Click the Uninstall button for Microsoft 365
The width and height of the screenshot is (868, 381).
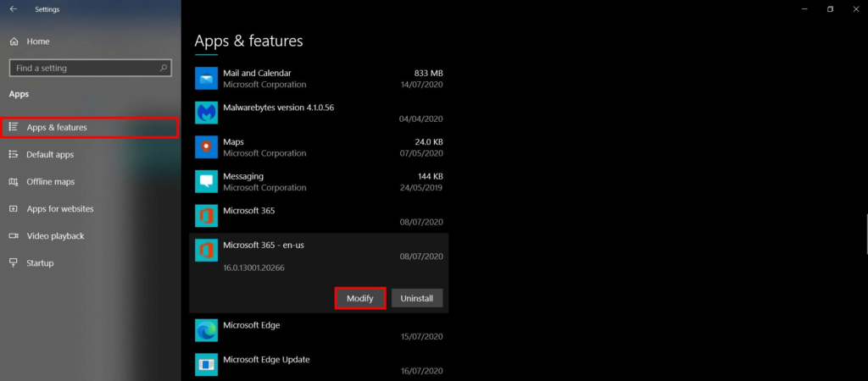pyautogui.click(x=417, y=298)
